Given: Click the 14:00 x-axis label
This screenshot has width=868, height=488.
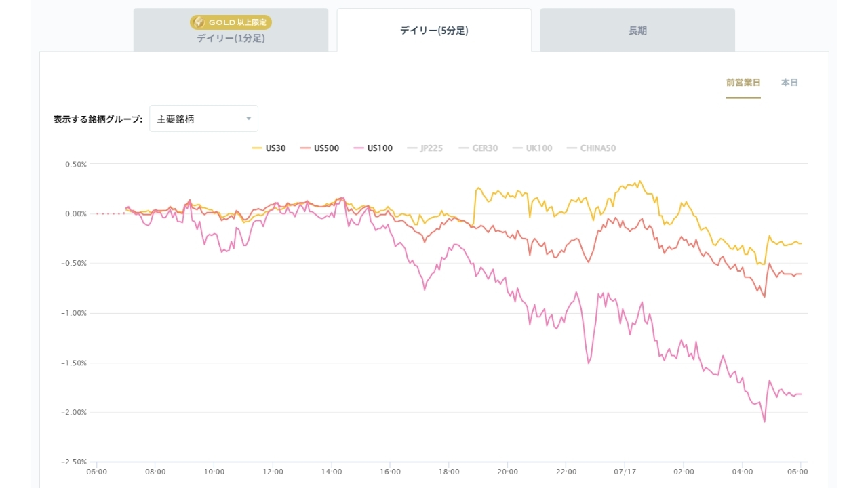Looking at the screenshot, I should coord(332,472).
